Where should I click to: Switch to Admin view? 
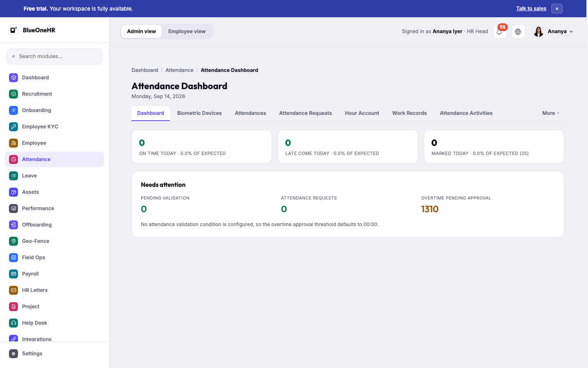click(x=141, y=31)
